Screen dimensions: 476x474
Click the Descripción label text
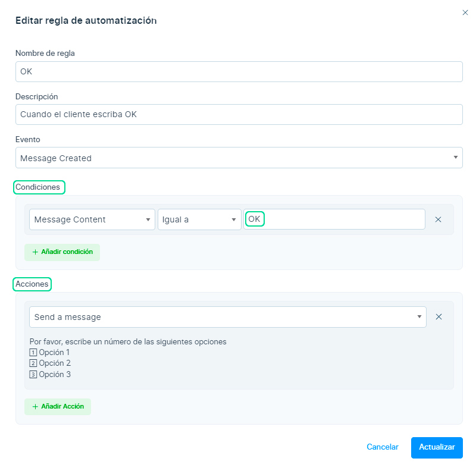pyautogui.click(x=36, y=96)
